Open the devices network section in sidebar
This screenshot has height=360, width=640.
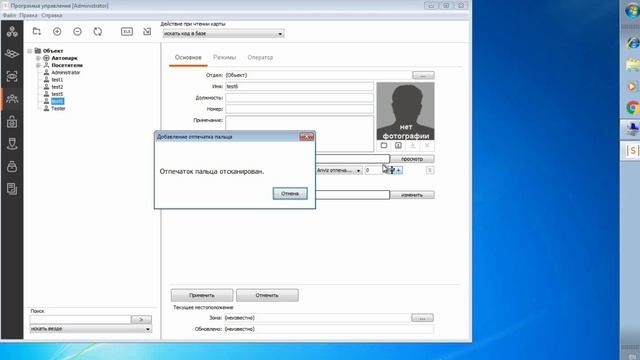tap(12, 32)
